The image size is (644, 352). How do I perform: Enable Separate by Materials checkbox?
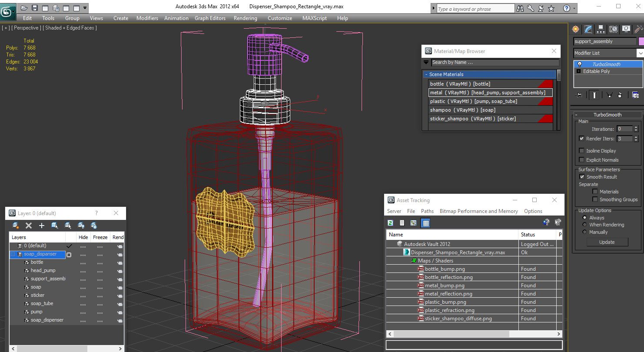[595, 192]
